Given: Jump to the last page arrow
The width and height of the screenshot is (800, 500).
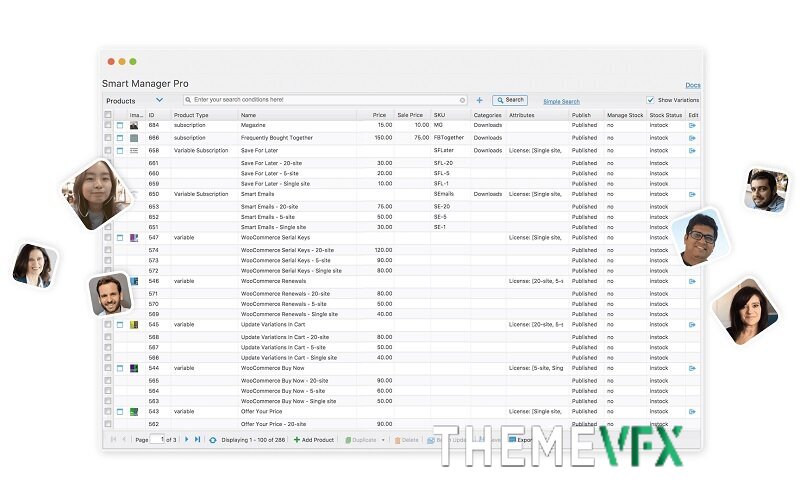Looking at the screenshot, I should (x=197, y=439).
